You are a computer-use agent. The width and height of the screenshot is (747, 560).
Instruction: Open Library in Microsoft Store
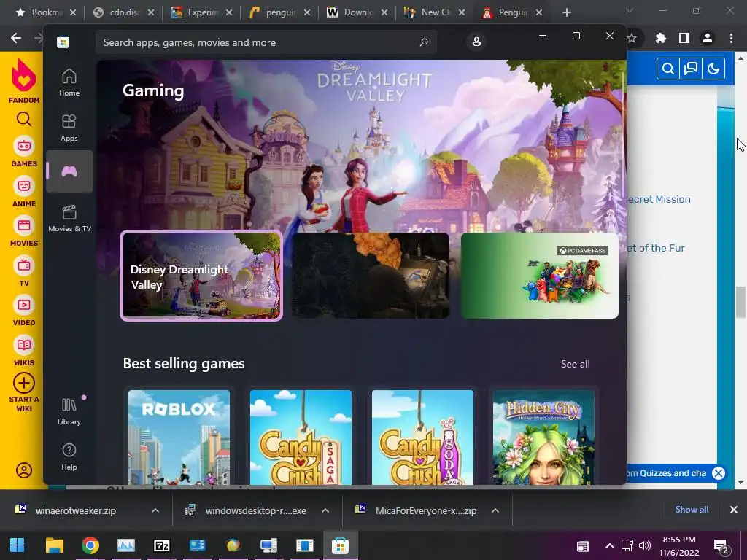pos(69,411)
